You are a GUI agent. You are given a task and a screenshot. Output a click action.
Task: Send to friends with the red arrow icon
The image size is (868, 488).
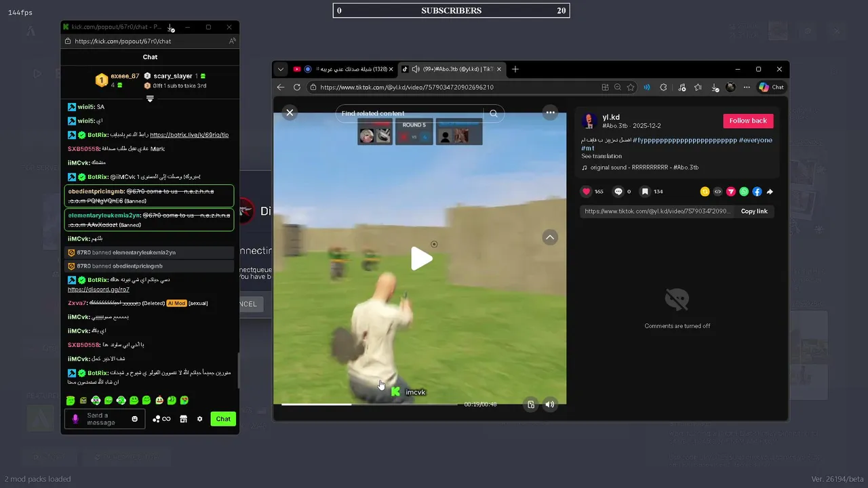click(x=731, y=192)
